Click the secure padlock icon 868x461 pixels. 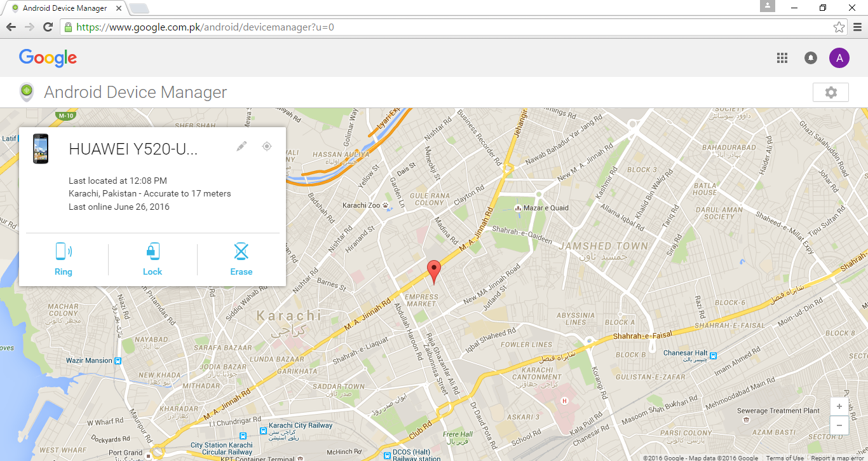[x=68, y=27]
